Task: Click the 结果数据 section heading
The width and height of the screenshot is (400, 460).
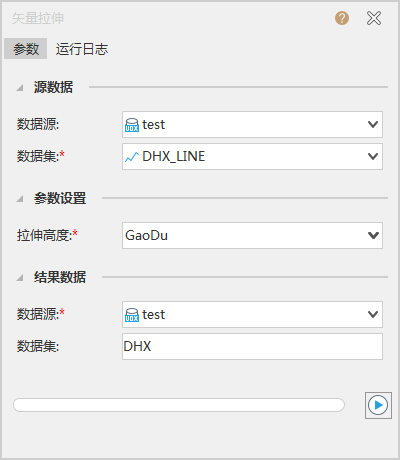Action: click(60, 277)
